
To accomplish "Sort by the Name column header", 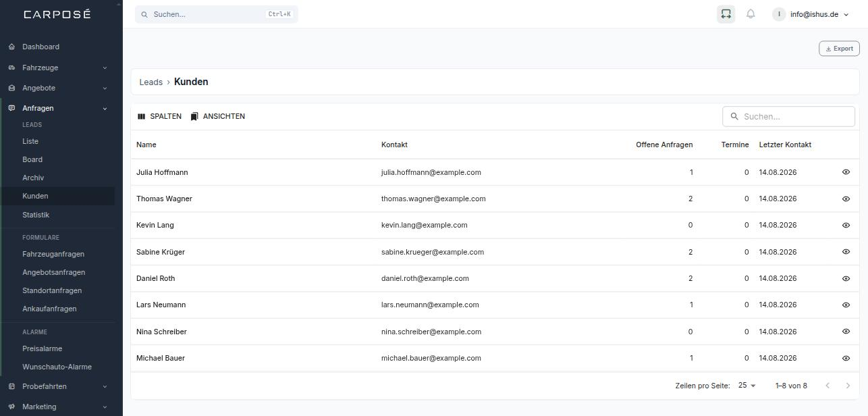I will [x=146, y=145].
